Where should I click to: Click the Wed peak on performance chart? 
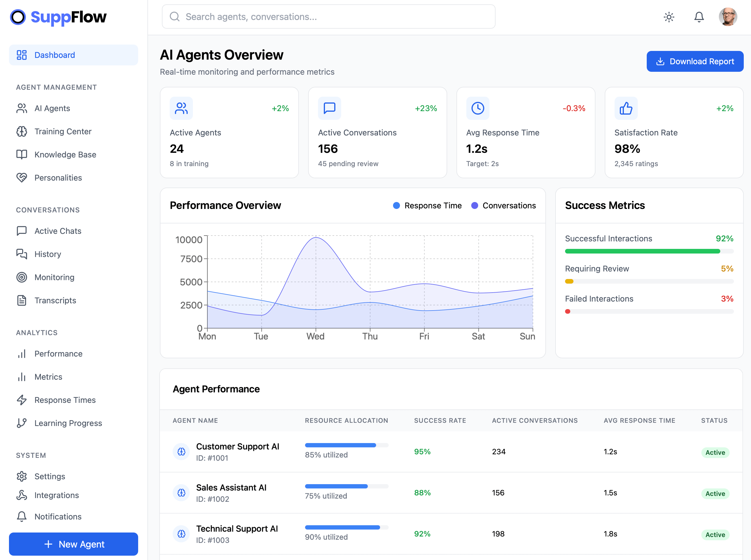pos(316,238)
